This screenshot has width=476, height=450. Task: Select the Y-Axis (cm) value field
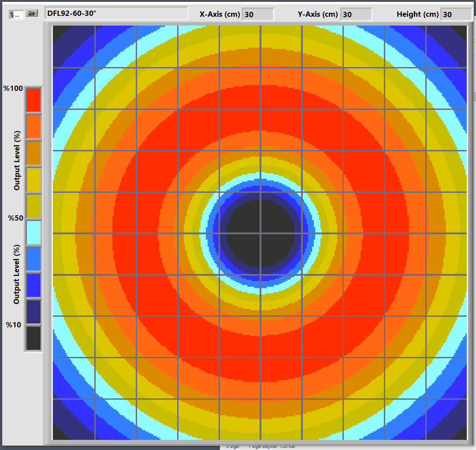click(356, 15)
